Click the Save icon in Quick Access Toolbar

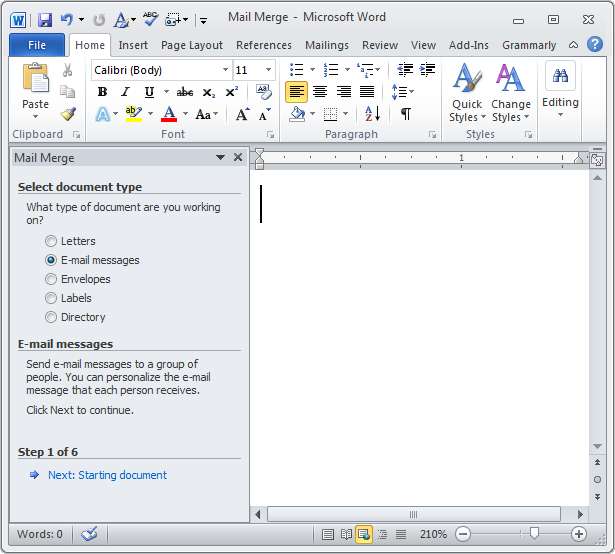click(x=45, y=19)
